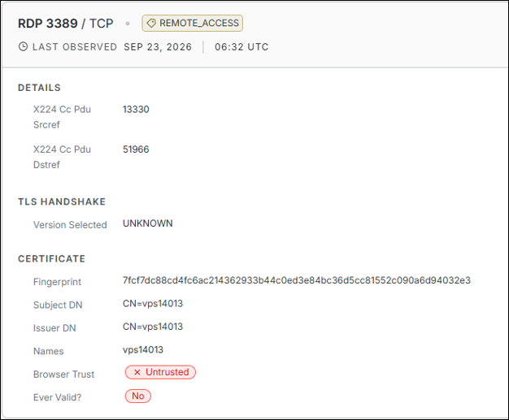
Task: Click the Fingerprint label
Action: click(57, 282)
